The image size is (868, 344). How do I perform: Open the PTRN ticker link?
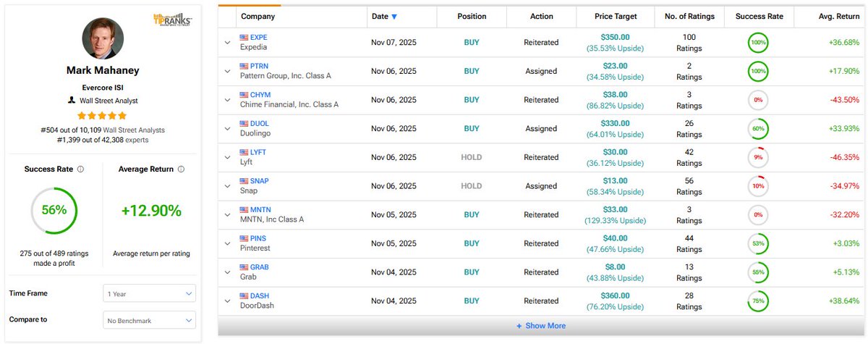259,66
